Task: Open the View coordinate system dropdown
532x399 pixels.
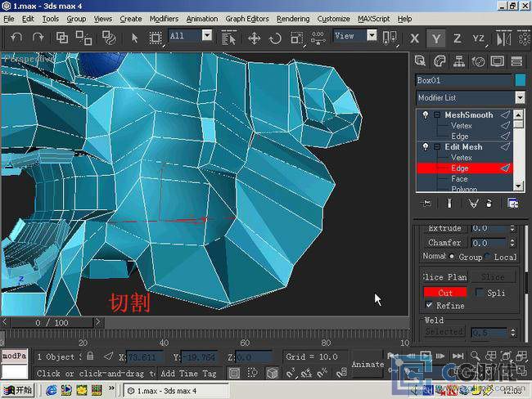Action: click(x=372, y=35)
